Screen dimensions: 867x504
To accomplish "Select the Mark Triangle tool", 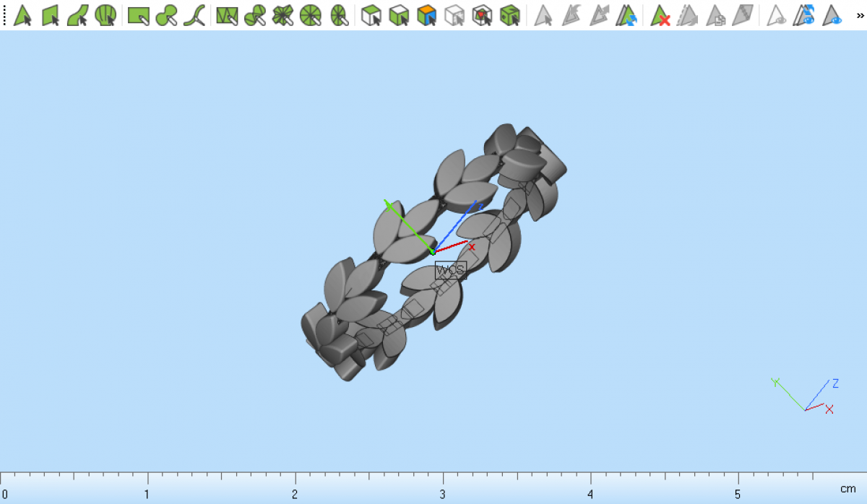I will (x=22, y=15).
